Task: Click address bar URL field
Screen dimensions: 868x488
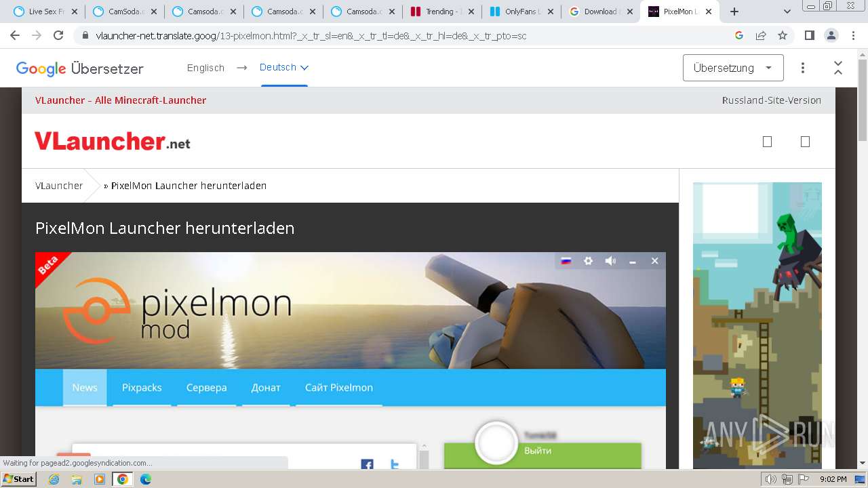Action: [407, 35]
